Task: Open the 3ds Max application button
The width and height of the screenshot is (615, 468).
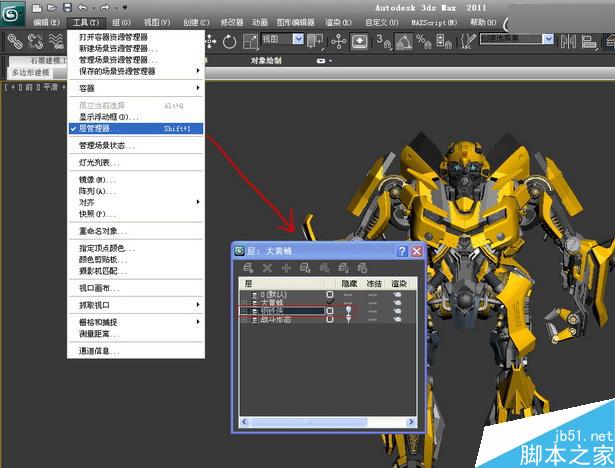Action: tap(13, 14)
